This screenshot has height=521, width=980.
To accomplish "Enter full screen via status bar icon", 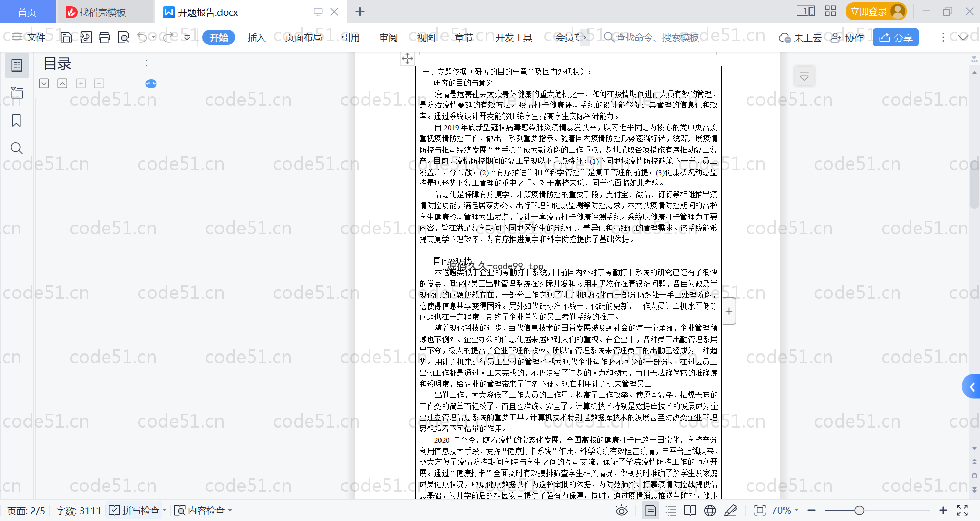I will coord(962,510).
